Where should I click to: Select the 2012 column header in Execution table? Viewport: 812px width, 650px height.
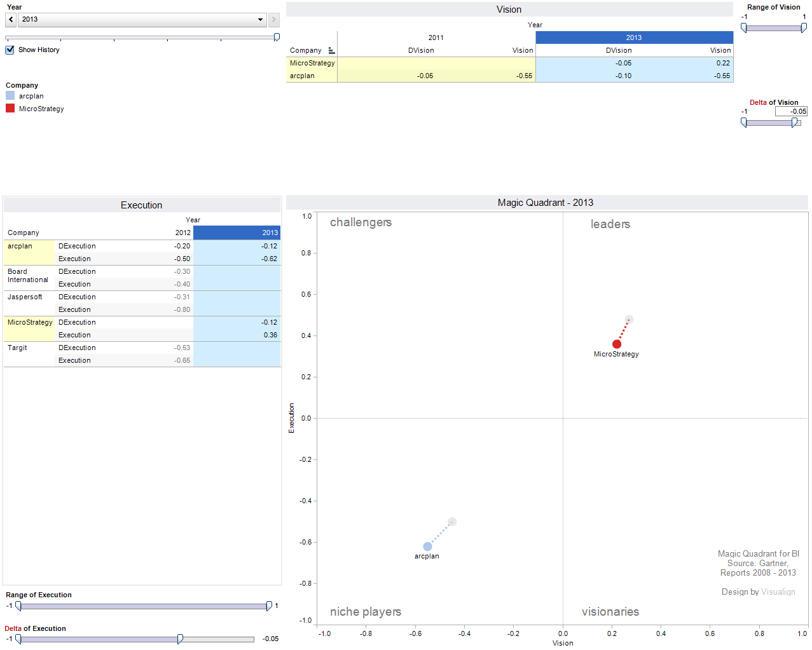click(182, 233)
